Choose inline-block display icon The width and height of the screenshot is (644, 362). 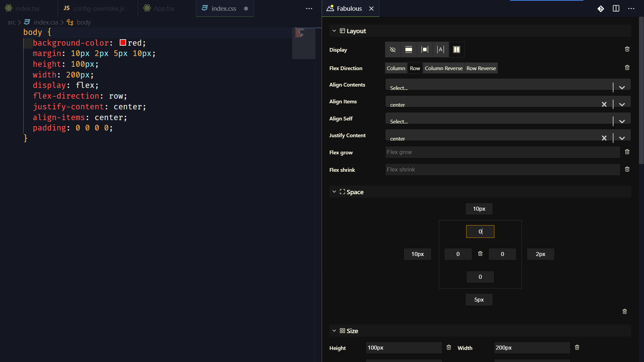(x=425, y=50)
